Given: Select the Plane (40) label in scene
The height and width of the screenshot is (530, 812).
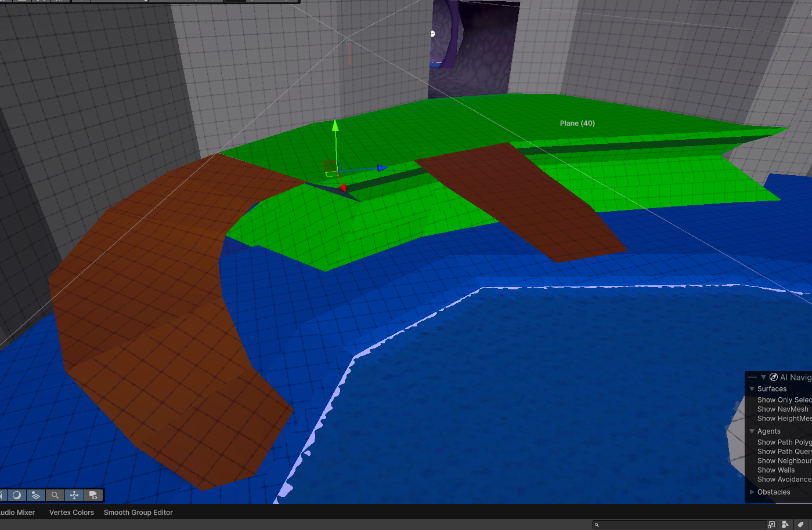Looking at the screenshot, I should (578, 123).
